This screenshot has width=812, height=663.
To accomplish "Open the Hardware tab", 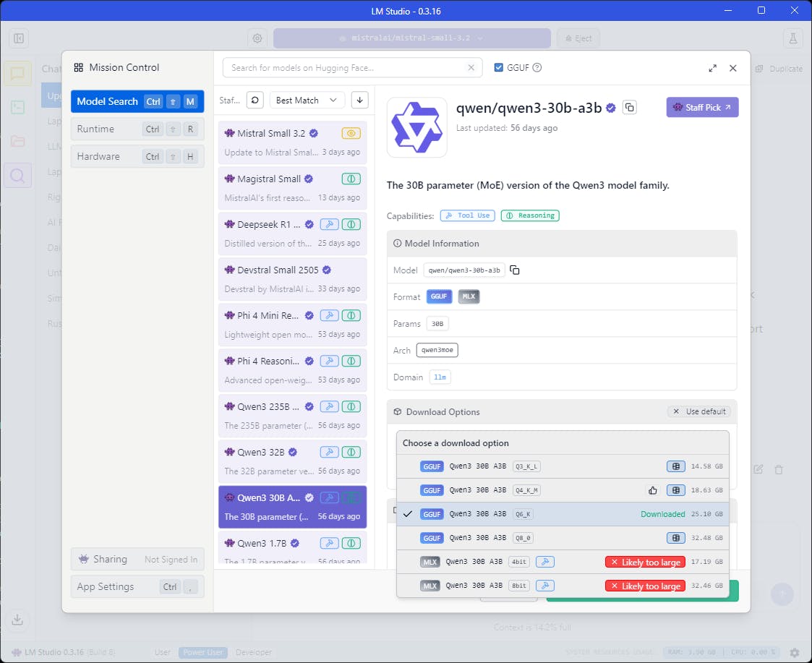I will click(x=137, y=156).
